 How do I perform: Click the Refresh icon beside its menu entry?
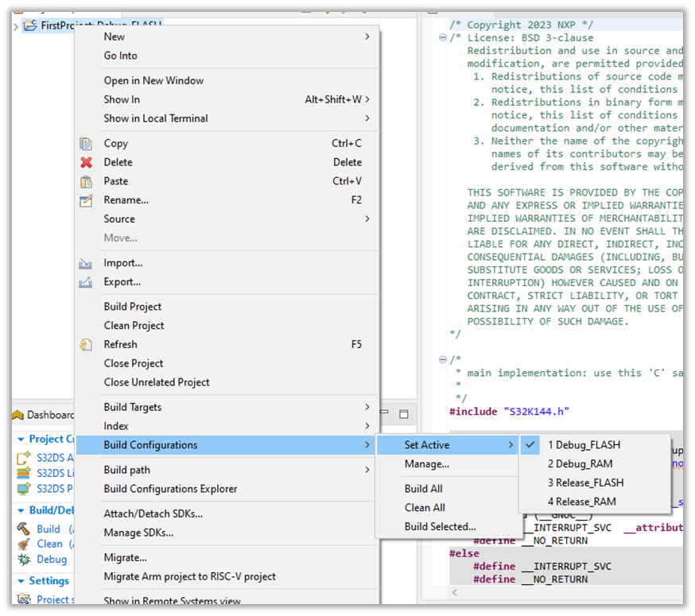point(86,344)
